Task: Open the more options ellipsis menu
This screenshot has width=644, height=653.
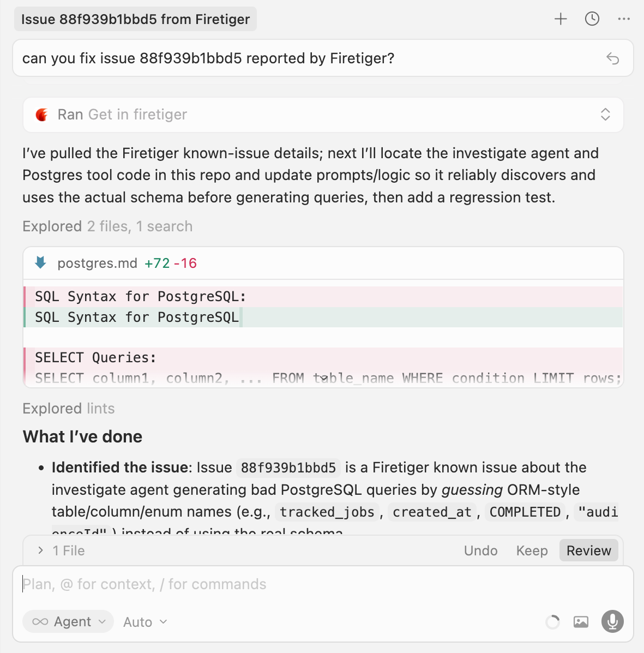Action: [x=624, y=19]
